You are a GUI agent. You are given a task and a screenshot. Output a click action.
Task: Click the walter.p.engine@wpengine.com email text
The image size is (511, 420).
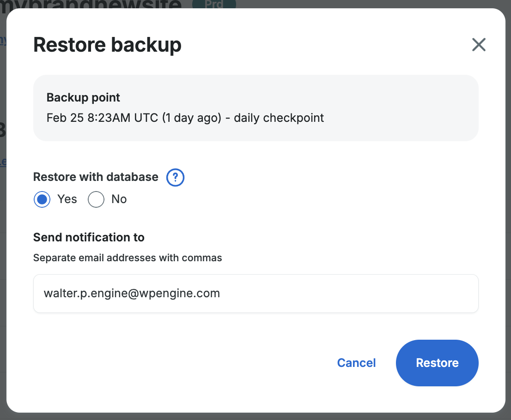coord(132,293)
